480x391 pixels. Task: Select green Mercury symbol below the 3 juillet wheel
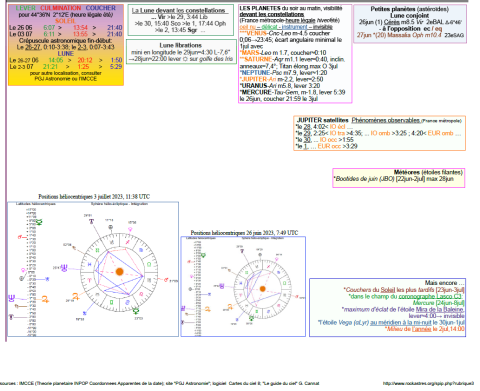click(x=136, y=311)
